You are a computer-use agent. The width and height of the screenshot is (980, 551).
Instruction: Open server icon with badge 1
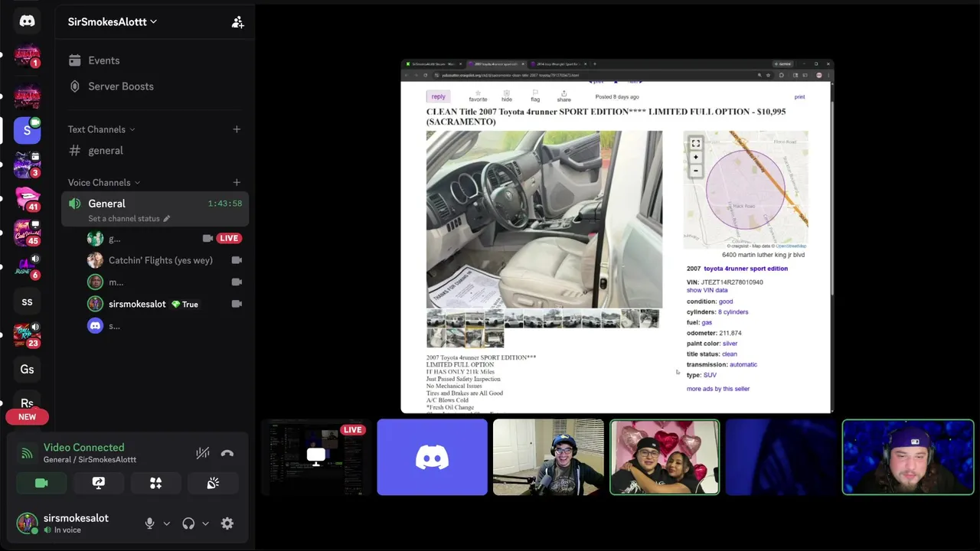click(x=27, y=57)
